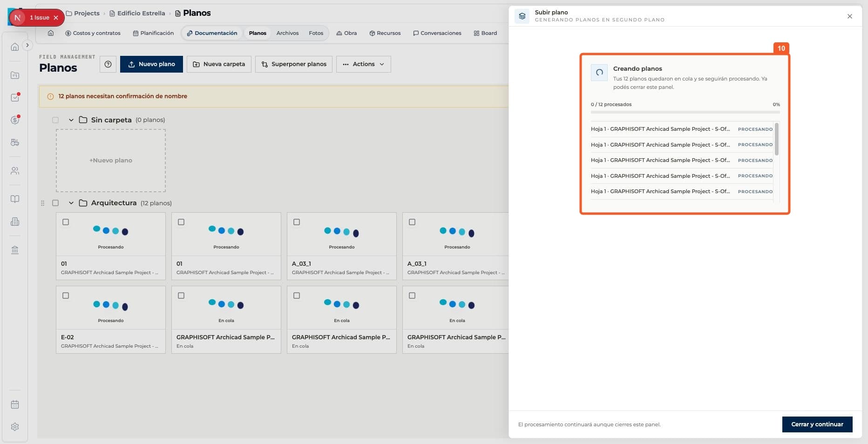Collapse the Sin carpeta folder chevron

[71, 120]
